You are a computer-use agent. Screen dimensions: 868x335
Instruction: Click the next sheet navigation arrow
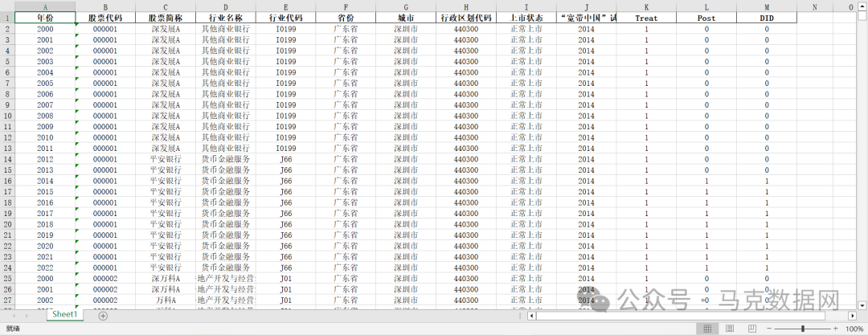coord(27,316)
